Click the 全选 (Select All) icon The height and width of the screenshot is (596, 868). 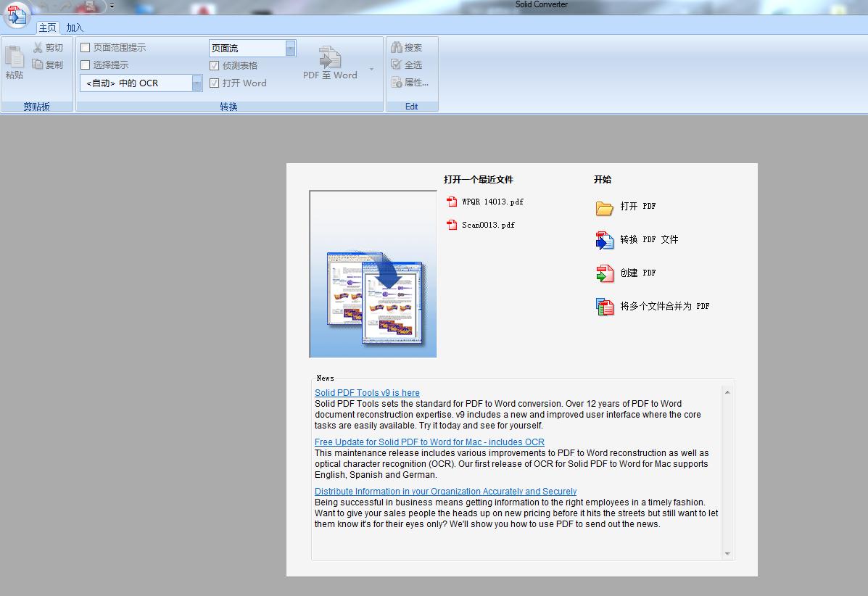click(397, 65)
